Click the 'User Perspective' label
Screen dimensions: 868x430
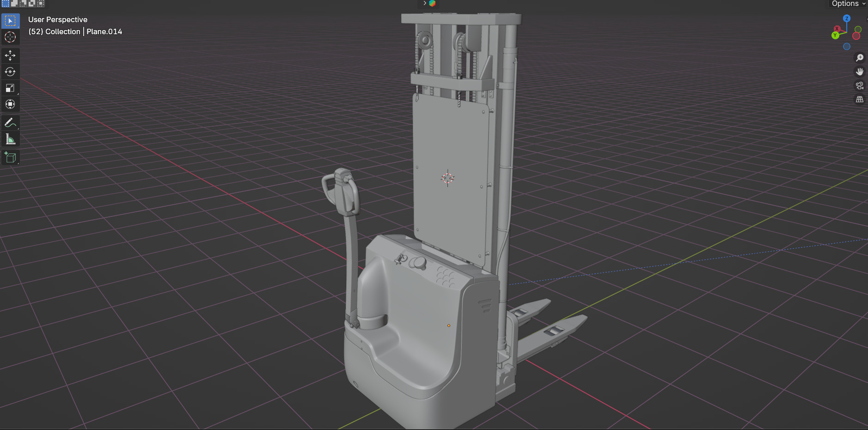pyautogui.click(x=58, y=19)
